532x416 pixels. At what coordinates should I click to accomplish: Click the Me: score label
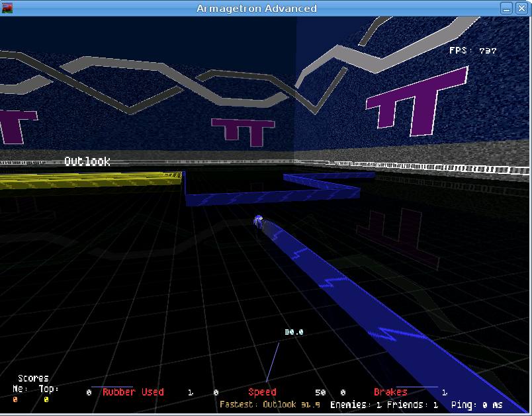click(20, 388)
